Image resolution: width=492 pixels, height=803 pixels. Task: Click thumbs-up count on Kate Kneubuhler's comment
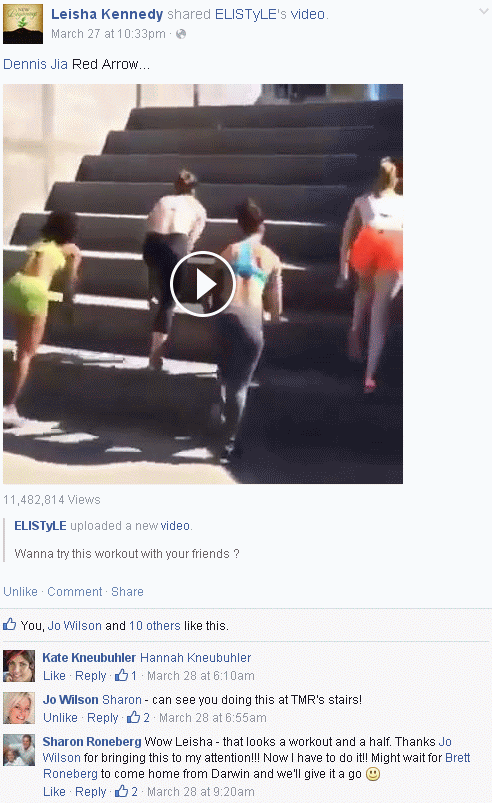click(x=125, y=675)
